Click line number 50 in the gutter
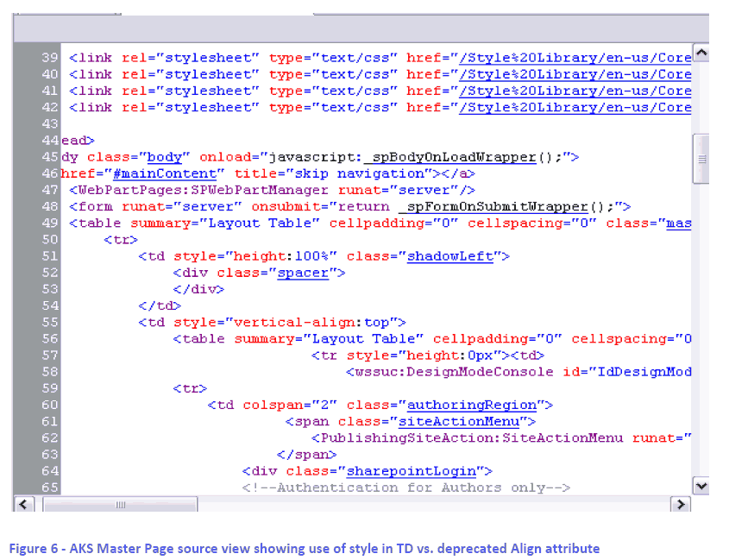Screen dimensions: 729x560 [x=50, y=240]
